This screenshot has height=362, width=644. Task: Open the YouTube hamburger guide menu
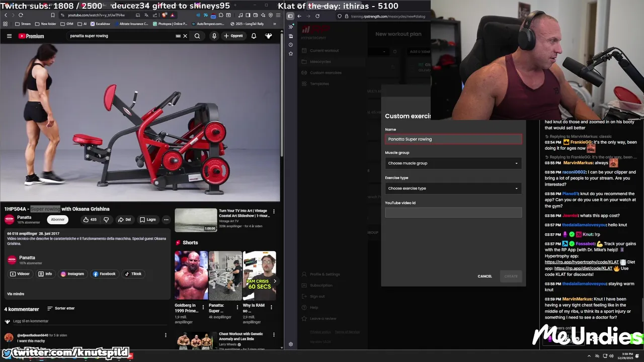tap(9, 36)
